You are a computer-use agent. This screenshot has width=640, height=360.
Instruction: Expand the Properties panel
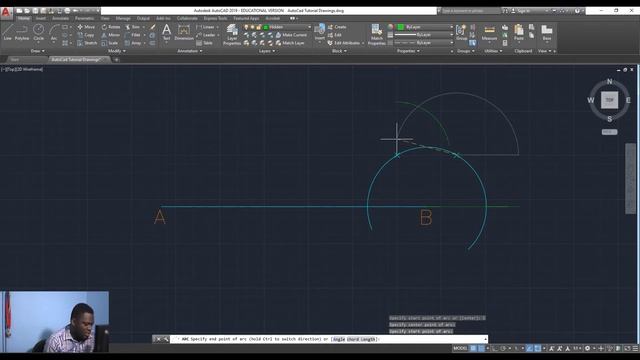coord(409,51)
